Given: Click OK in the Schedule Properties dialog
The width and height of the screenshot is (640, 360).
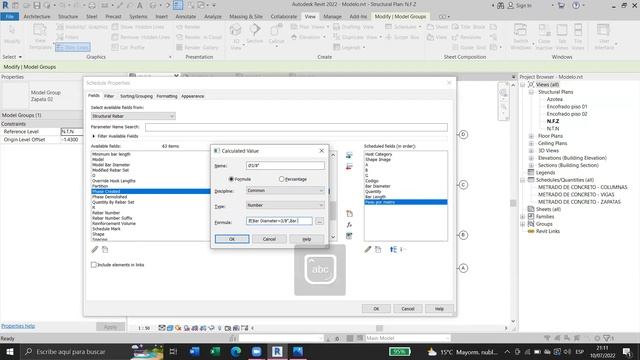Looking at the screenshot, I should tap(376, 309).
